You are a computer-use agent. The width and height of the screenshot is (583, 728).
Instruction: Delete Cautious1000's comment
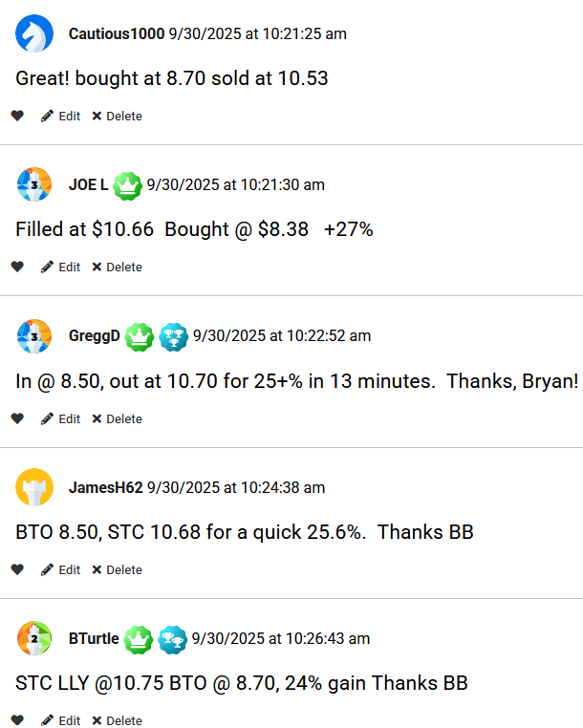[x=117, y=116]
